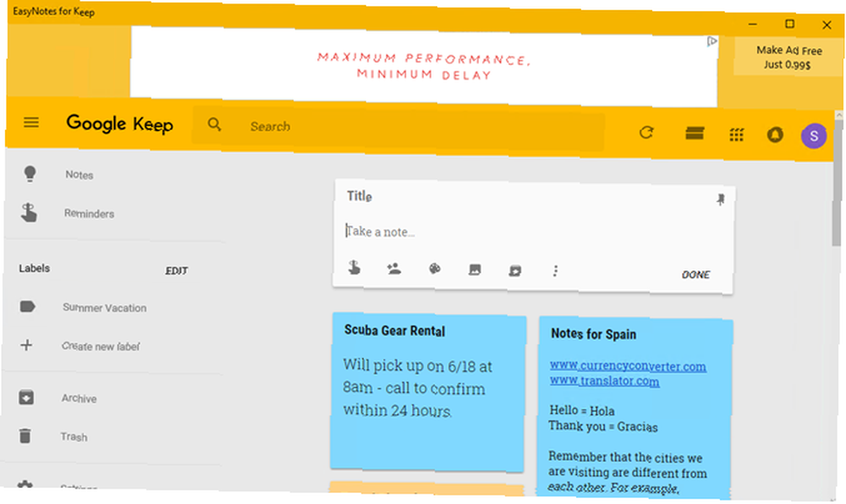846x504 pixels.
Task: Open the notifications bell
Action: [775, 134]
